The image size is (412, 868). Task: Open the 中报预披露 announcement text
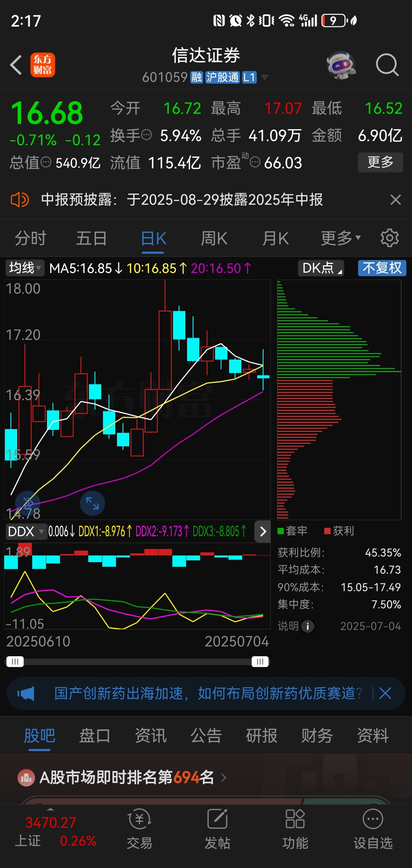(x=182, y=200)
